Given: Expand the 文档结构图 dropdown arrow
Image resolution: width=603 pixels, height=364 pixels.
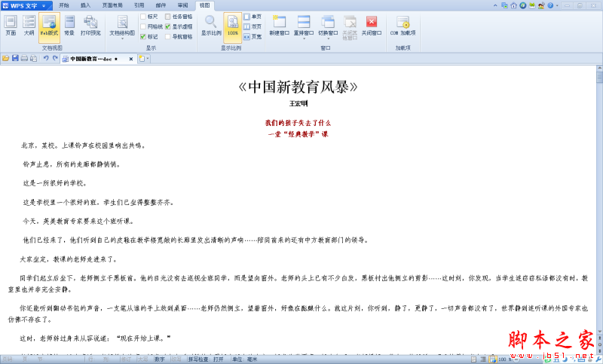Looking at the screenshot, I should pos(122,38).
